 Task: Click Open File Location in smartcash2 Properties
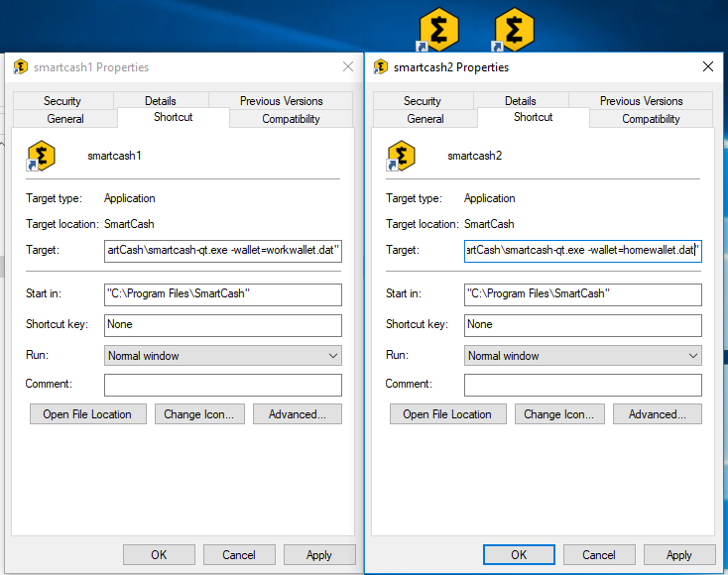point(447,414)
